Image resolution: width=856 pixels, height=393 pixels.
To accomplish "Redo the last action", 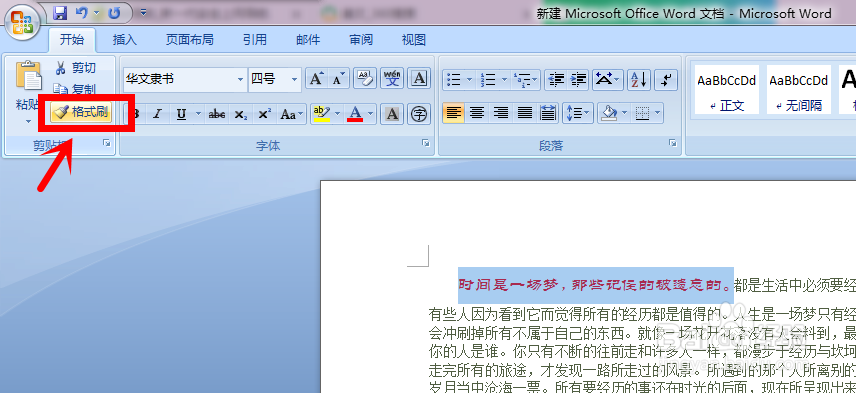I will pos(114,12).
